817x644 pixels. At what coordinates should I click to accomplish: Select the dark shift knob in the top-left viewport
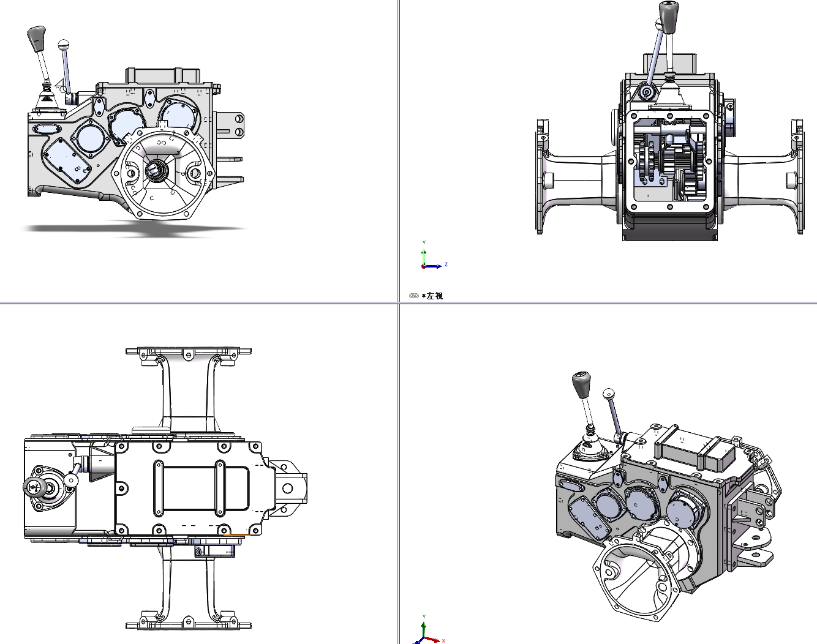(37, 40)
